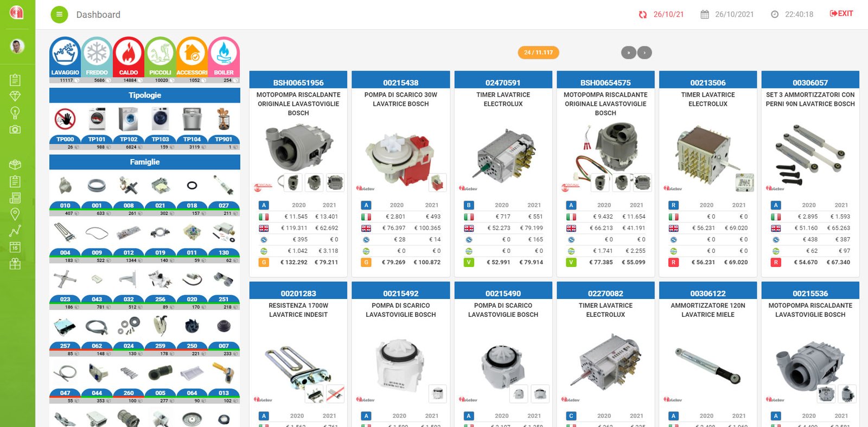This screenshot has height=427, width=868.
Task: Click the diamond icon in the sidebar
Action: click(x=15, y=96)
